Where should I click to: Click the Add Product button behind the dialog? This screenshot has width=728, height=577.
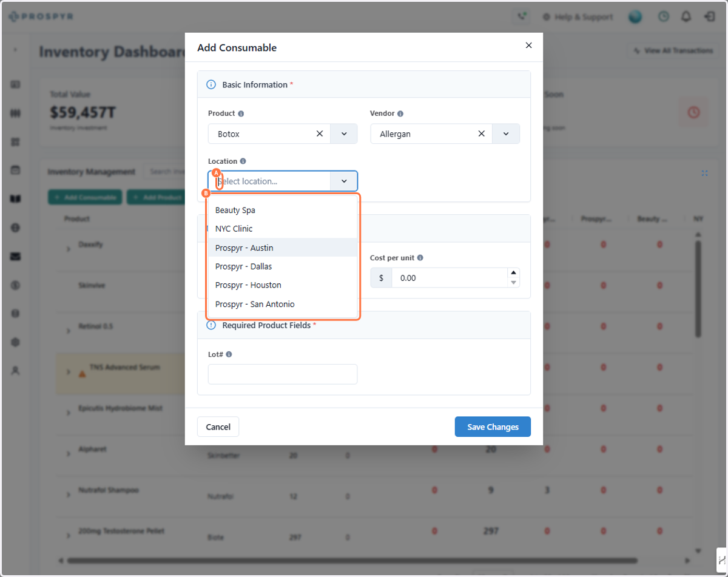click(x=155, y=198)
